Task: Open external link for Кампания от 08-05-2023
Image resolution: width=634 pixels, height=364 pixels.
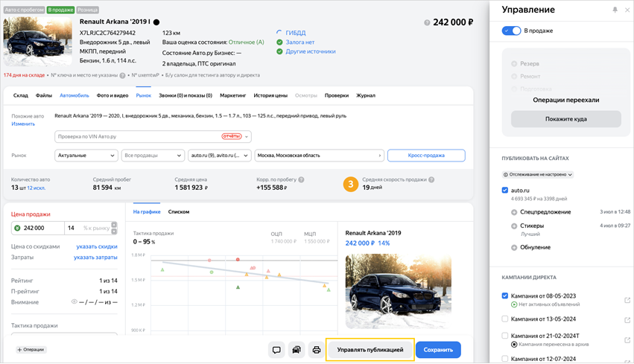Action: [627, 300]
